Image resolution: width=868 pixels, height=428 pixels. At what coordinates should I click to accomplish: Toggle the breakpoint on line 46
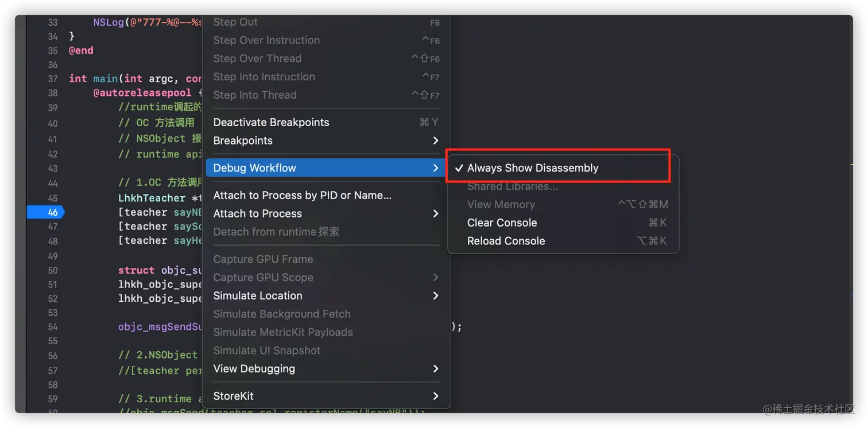coord(46,212)
